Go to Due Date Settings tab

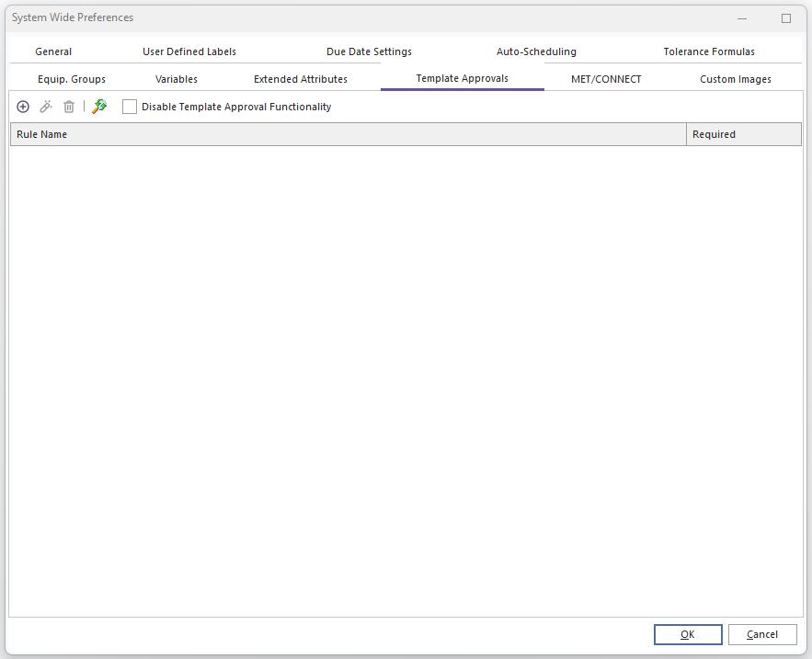pyautogui.click(x=369, y=51)
